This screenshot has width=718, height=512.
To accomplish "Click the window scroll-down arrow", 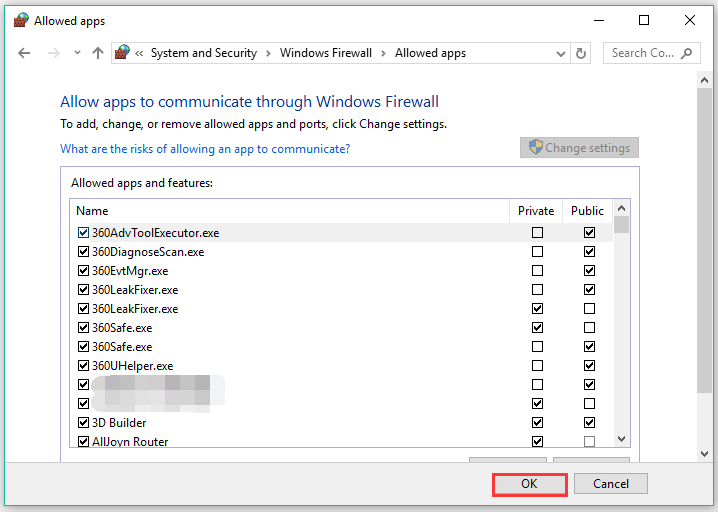I will [x=704, y=454].
